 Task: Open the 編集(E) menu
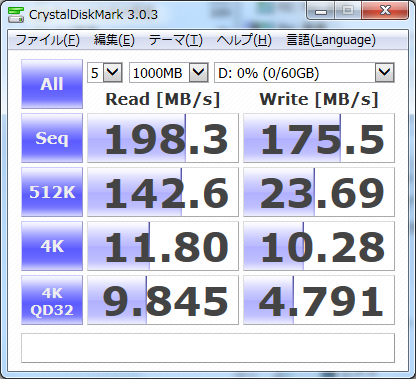(114, 40)
